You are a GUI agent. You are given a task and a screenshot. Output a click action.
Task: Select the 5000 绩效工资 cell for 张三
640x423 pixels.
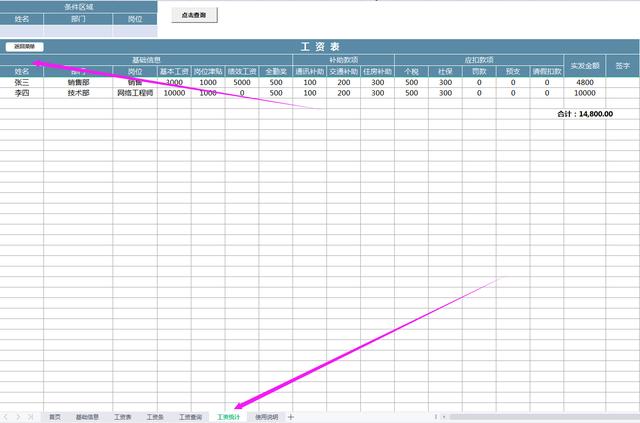click(x=242, y=82)
